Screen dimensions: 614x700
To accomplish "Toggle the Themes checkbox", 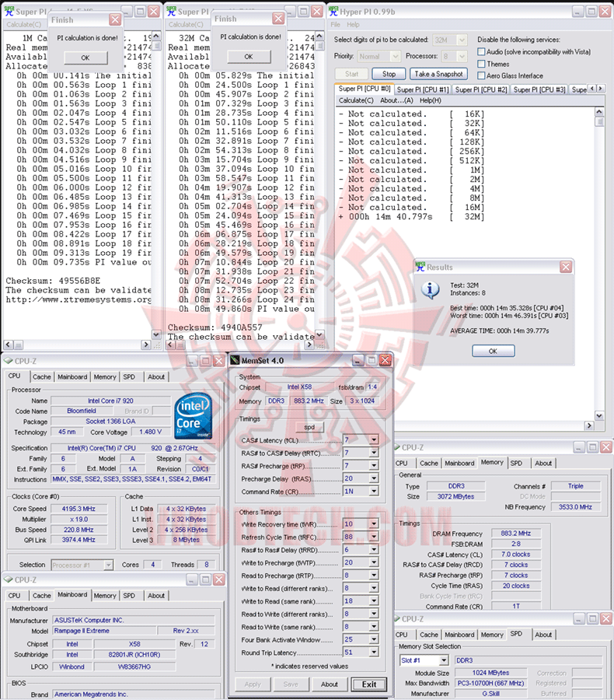I will tap(481, 64).
